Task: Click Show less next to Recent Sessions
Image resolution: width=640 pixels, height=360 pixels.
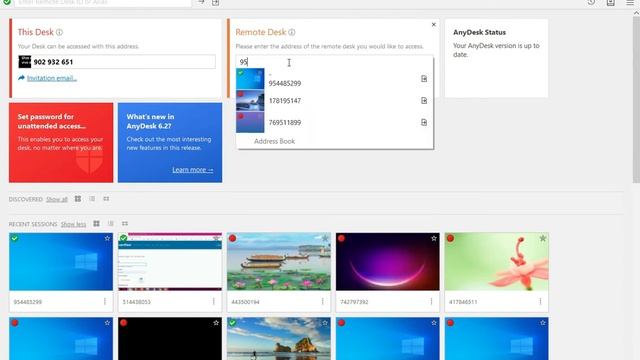Action: [x=73, y=224]
